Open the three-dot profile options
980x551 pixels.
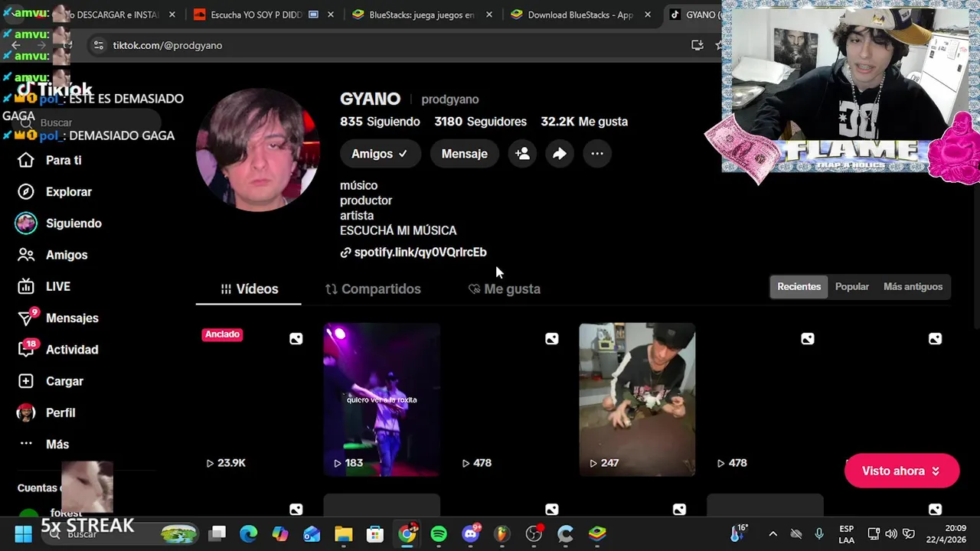pos(597,154)
